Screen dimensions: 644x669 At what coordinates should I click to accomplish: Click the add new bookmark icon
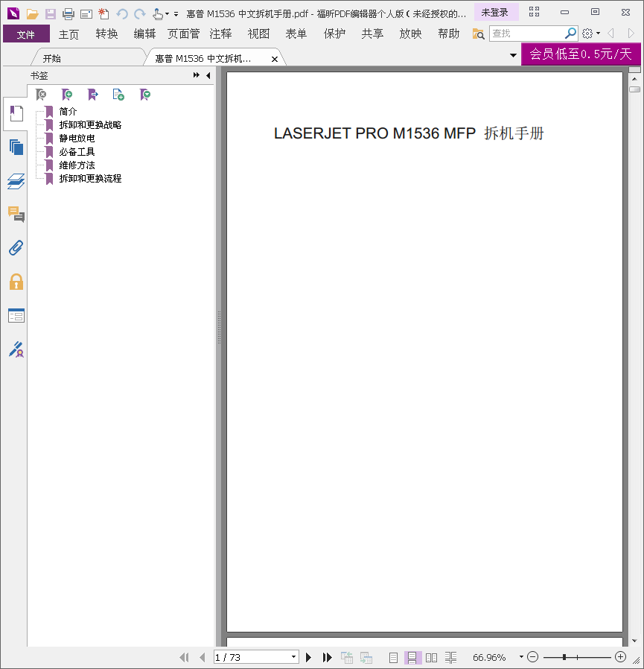[67, 95]
